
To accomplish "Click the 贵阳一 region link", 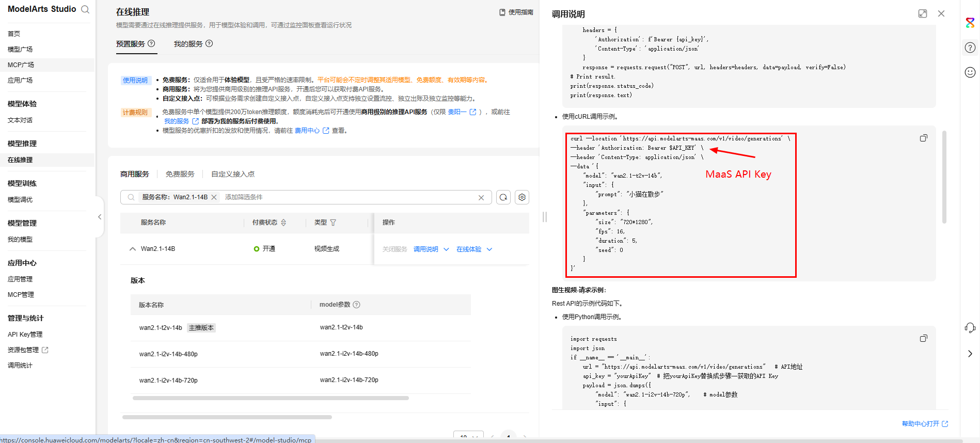I will 462,112.
